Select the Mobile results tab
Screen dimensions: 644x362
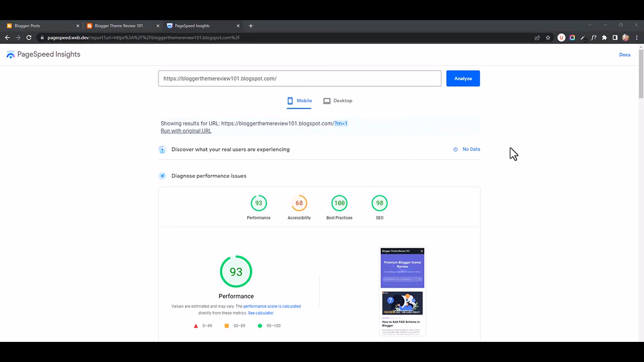[x=299, y=101]
